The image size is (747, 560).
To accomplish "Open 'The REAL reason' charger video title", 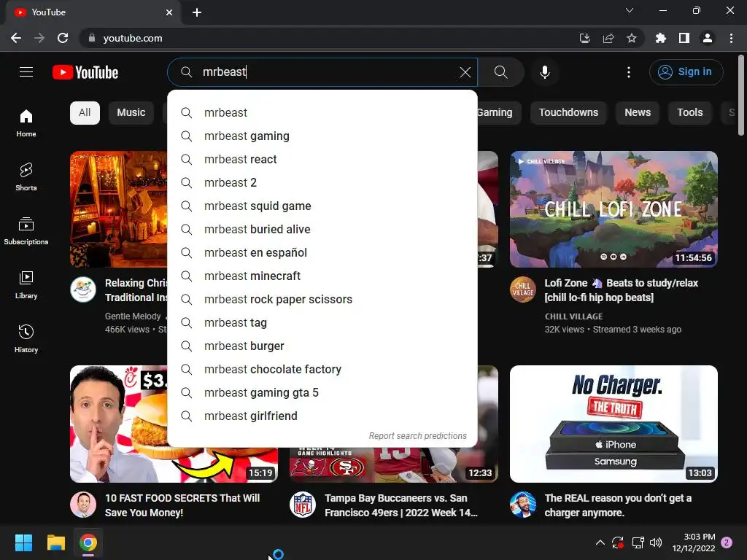I will coord(618,505).
